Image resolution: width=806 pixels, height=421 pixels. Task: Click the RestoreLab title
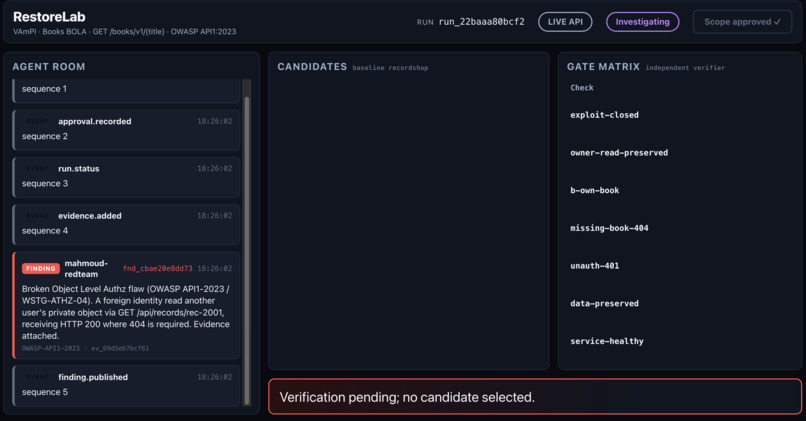pyautogui.click(x=49, y=16)
